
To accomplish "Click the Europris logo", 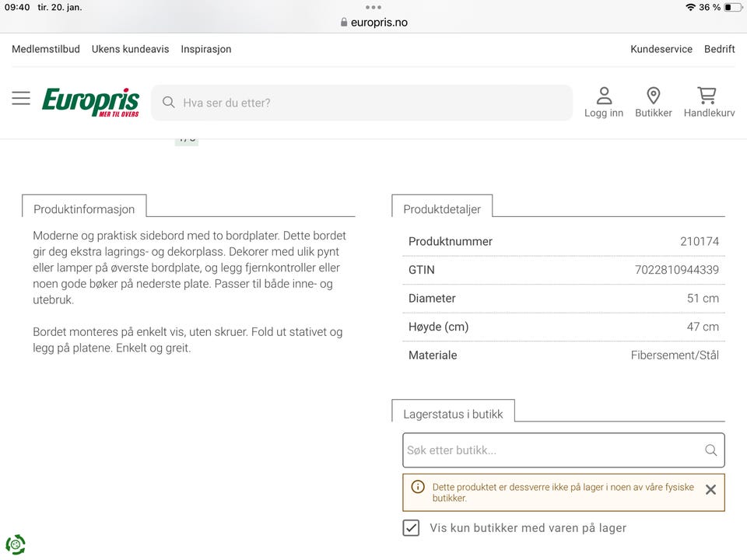I will pyautogui.click(x=90, y=102).
